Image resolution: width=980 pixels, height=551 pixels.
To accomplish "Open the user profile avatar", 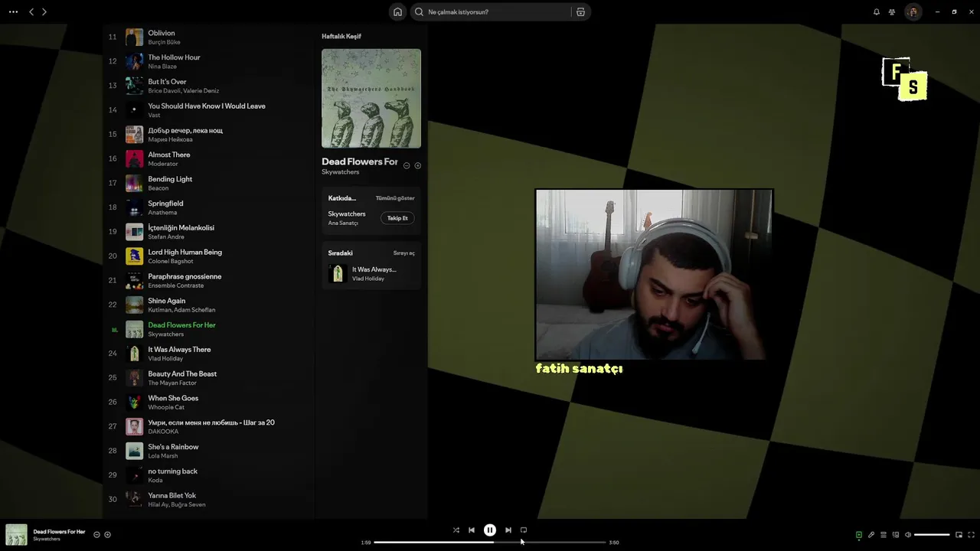I will [913, 11].
